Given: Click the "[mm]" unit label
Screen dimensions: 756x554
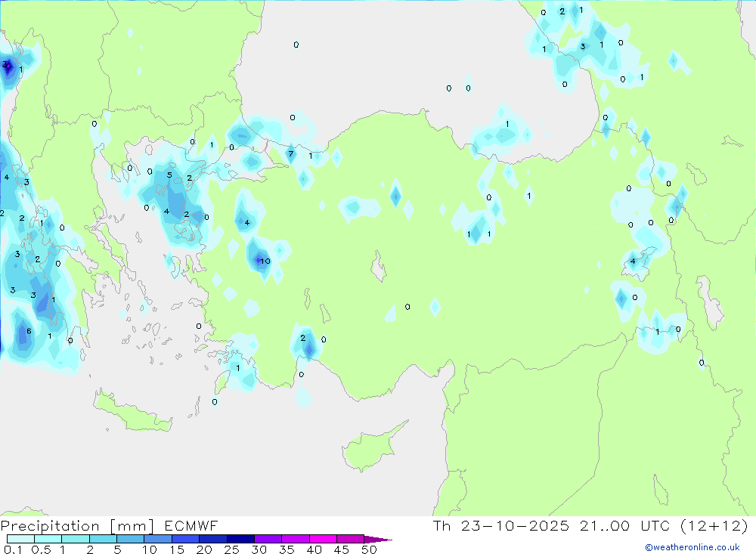Looking at the screenshot, I should click(132, 526).
